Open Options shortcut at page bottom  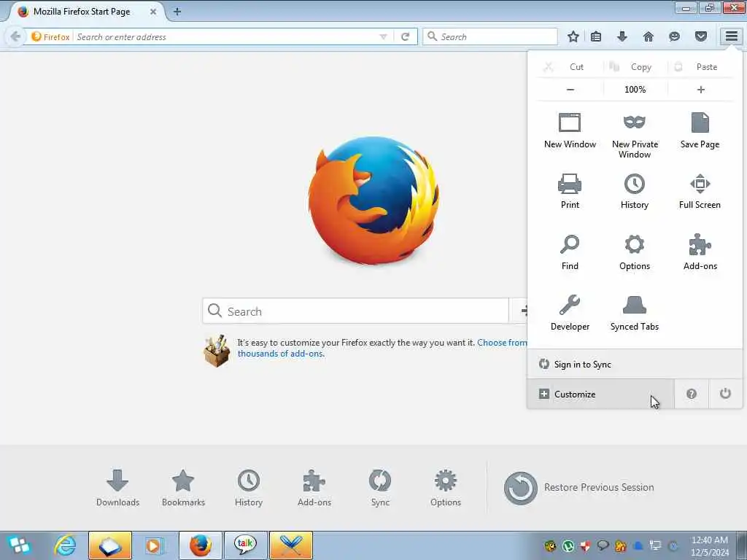(446, 488)
